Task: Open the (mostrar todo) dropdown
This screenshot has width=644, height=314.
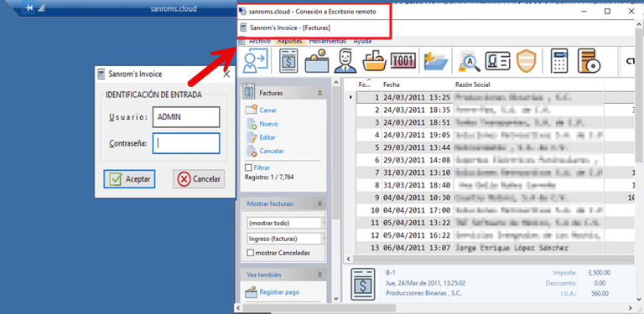Action: (286, 224)
